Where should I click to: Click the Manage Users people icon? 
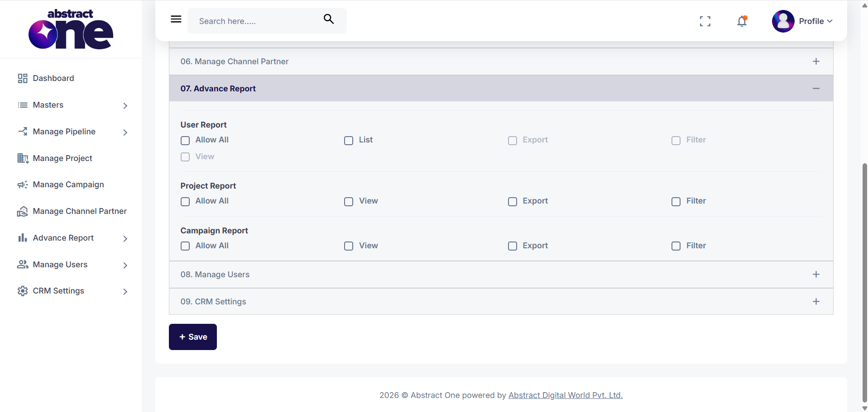click(23, 264)
